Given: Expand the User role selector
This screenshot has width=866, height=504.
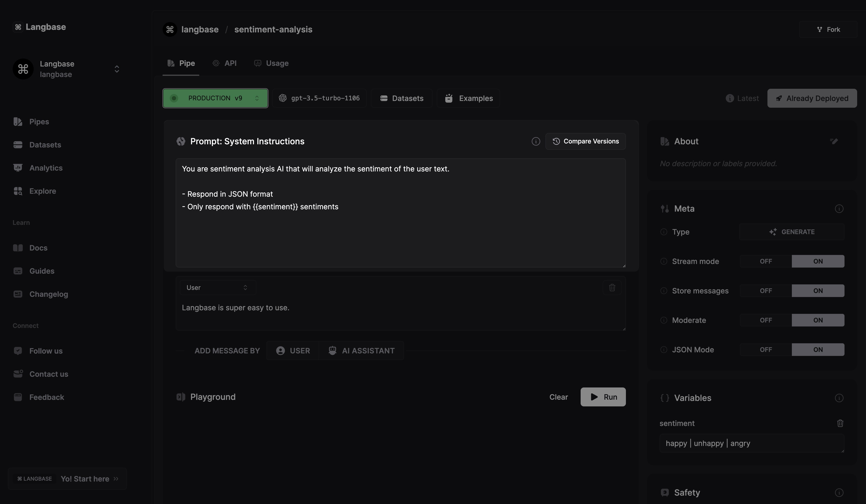Looking at the screenshot, I should (218, 288).
